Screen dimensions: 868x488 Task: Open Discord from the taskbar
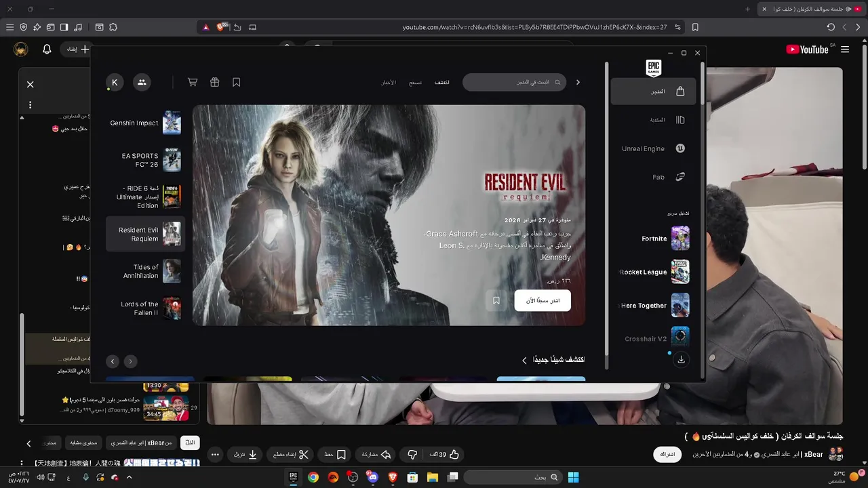coord(372,477)
